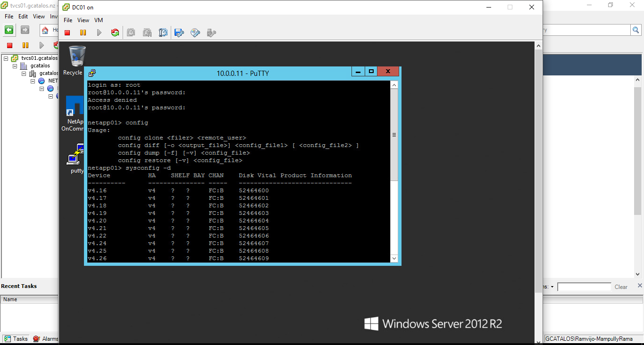The width and height of the screenshot is (644, 345).
Task: Click the Clear button for recent tasks
Action: tap(620, 287)
